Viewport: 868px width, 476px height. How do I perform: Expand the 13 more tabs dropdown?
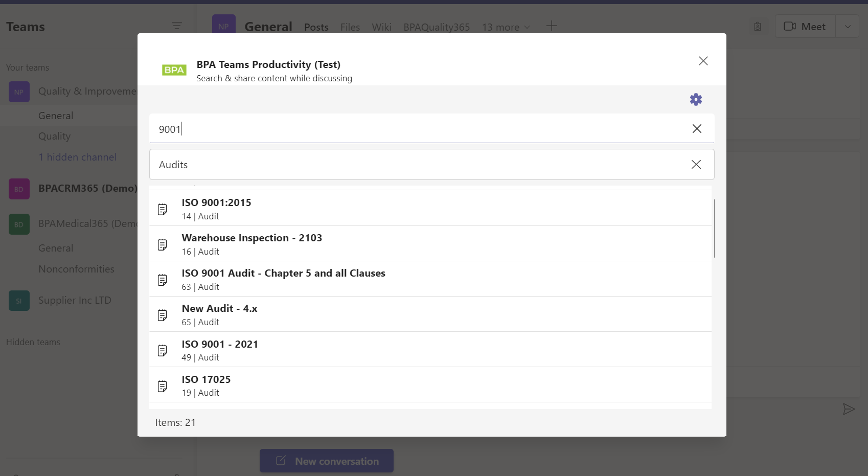click(x=506, y=27)
